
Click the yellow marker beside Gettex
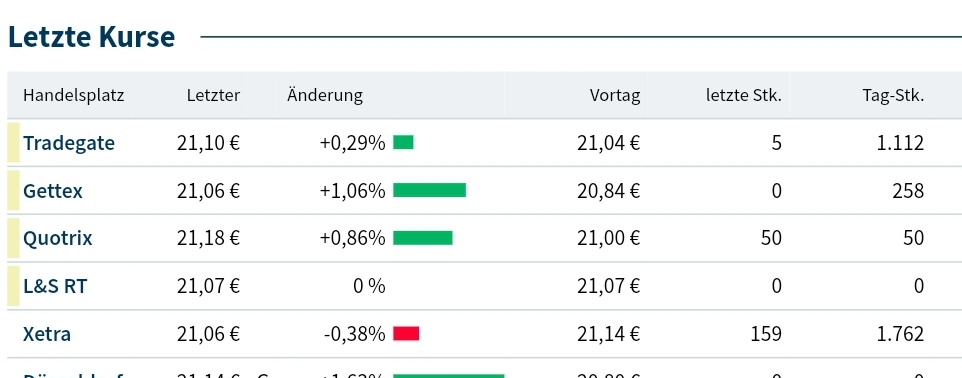(13, 190)
